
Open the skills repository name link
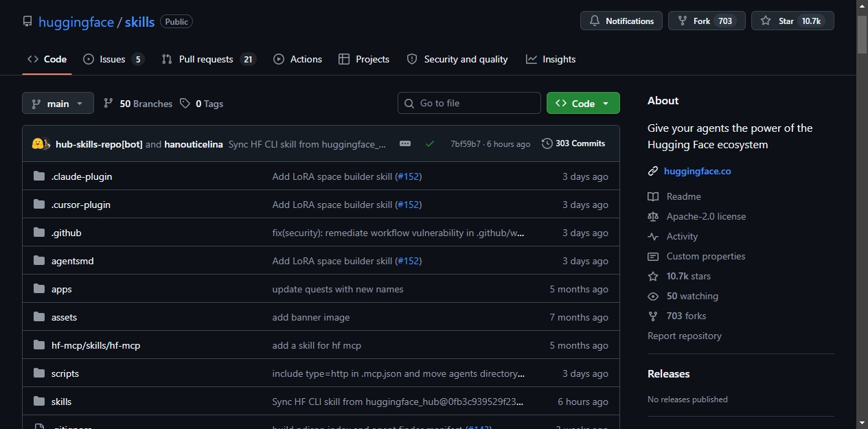click(139, 22)
